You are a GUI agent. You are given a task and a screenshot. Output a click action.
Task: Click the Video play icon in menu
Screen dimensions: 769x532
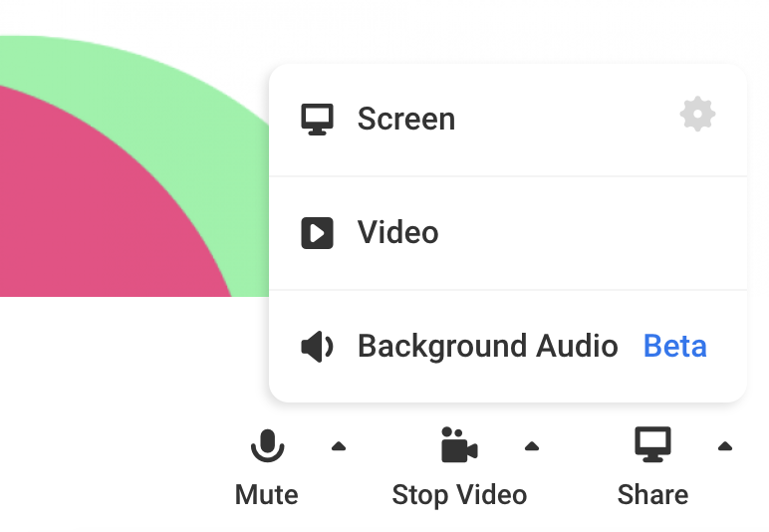317,233
